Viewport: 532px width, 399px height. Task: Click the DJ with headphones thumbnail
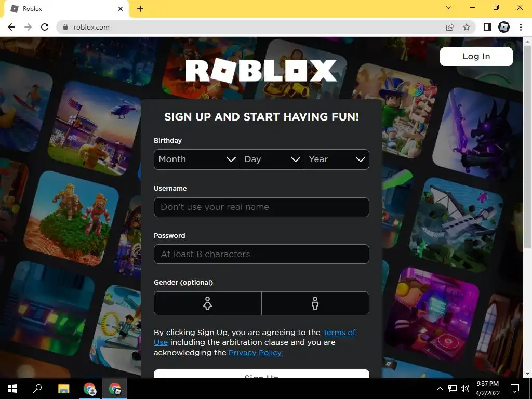click(432, 314)
